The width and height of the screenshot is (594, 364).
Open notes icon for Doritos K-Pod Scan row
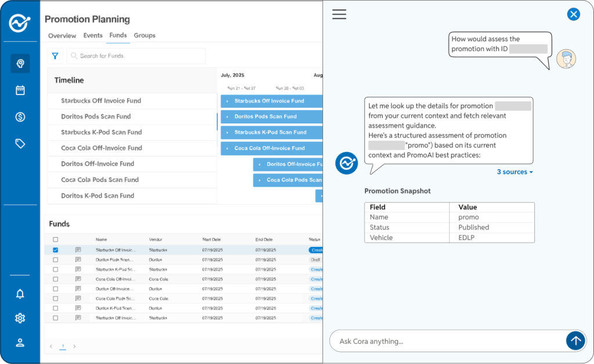[x=78, y=308]
